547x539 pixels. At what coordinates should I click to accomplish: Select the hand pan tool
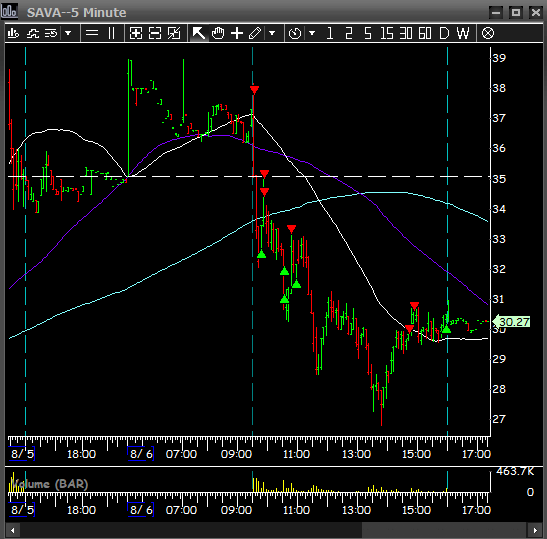click(x=218, y=33)
